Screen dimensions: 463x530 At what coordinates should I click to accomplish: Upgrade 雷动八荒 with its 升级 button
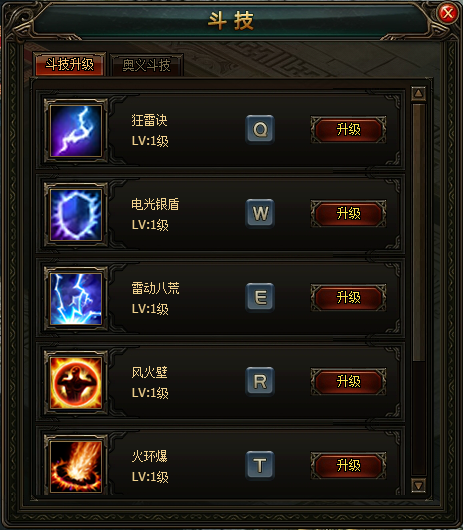click(x=348, y=297)
